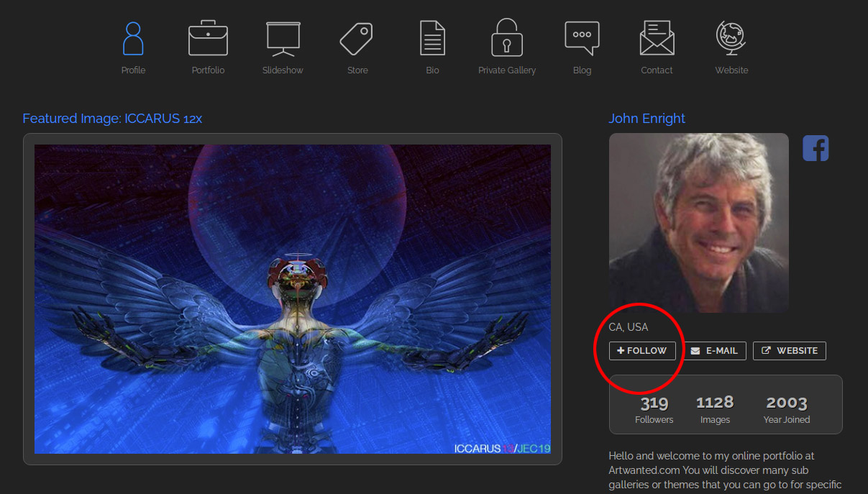Click the 2003 Year Joined stat
This screenshot has height=494, width=868.
pyautogui.click(x=786, y=409)
